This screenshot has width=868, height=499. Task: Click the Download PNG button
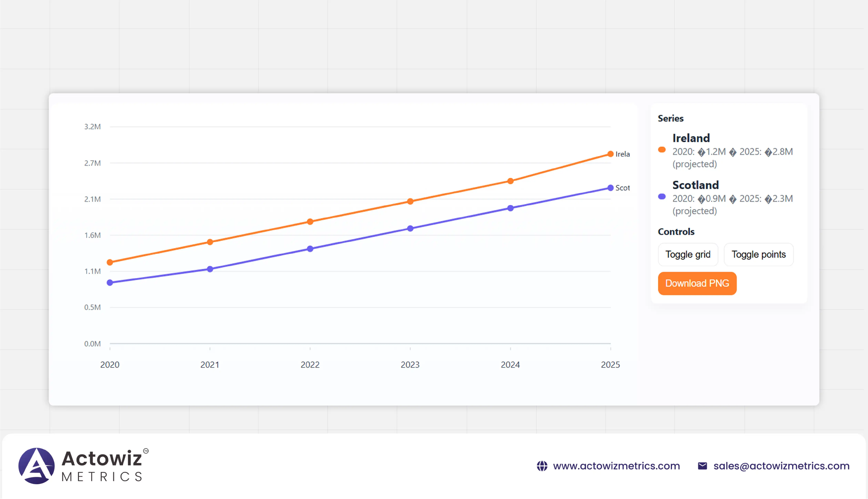pos(697,283)
